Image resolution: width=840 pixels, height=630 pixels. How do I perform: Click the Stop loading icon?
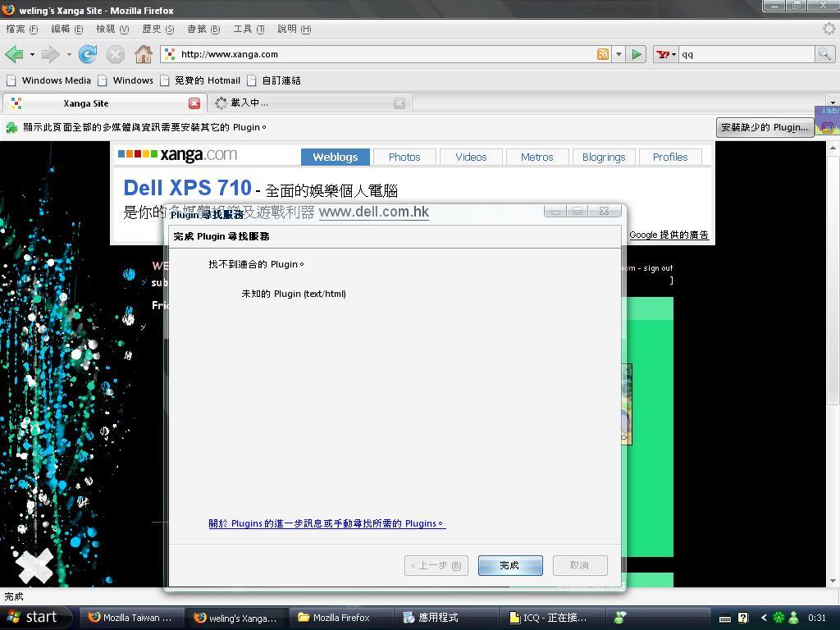116,54
